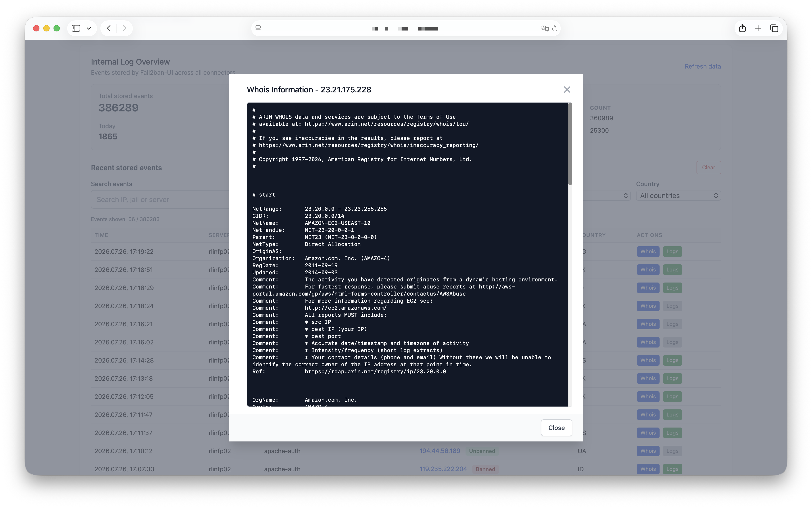Click the timestamp 2026.07.26, 17:07:33

124,469
